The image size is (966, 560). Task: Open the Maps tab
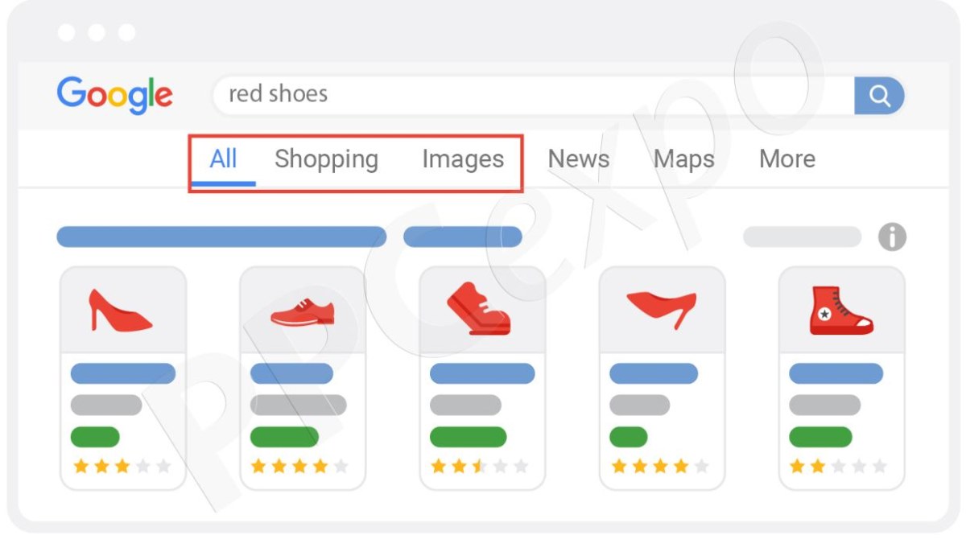point(684,159)
